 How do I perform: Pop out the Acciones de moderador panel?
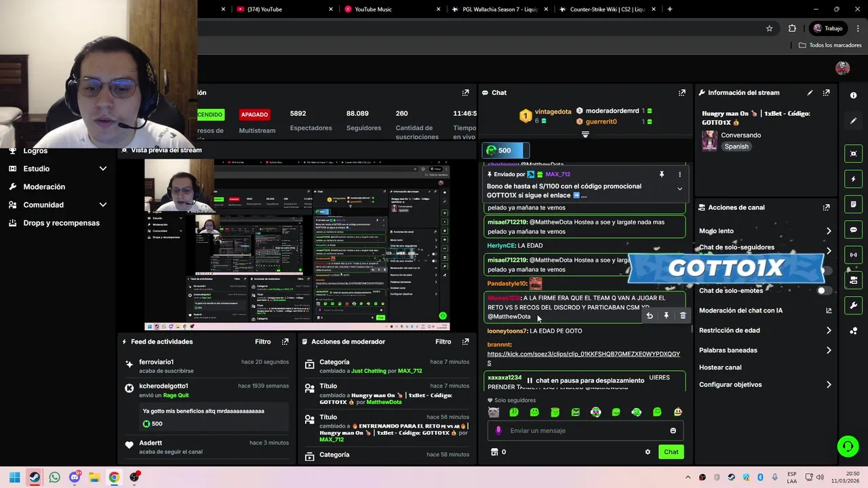tap(465, 342)
